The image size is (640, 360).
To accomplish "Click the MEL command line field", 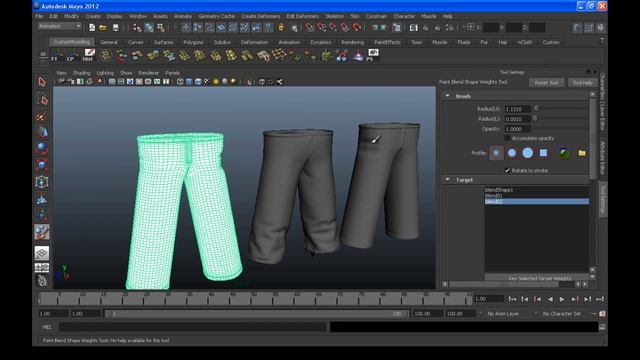I will click(192, 327).
